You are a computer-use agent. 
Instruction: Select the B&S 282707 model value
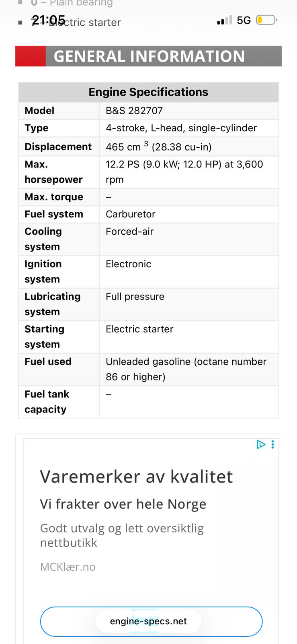pyautogui.click(x=134, y=111)
